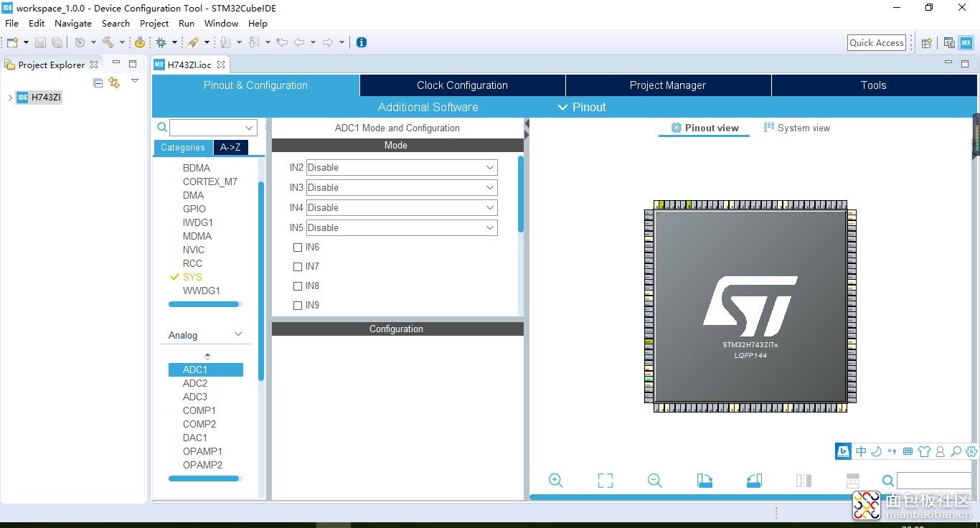Click the pin search text field
This screenshot has width=980, height=528.
tap(933, 481)
